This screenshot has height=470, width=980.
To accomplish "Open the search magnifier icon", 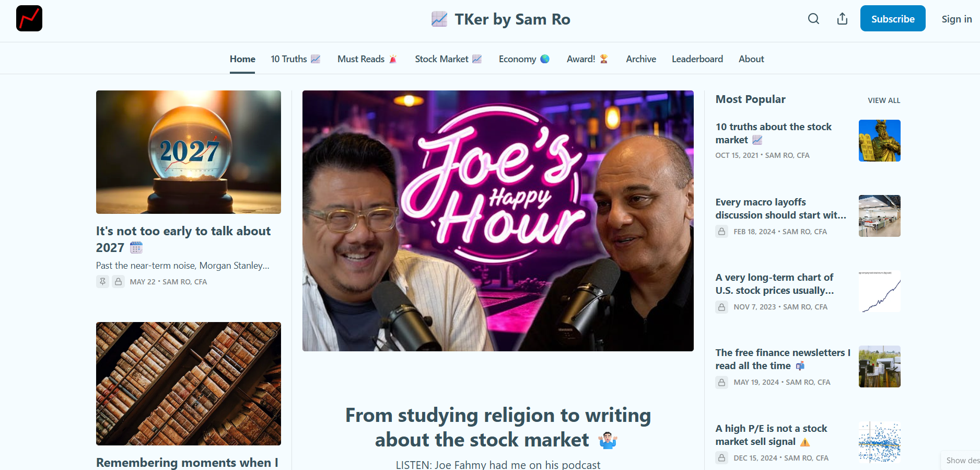I will click(813, 19).
